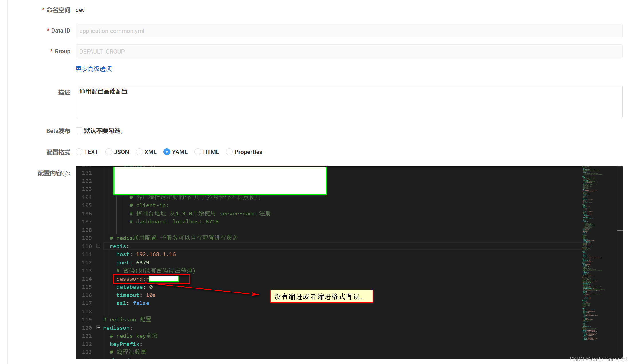The height and width of the screenshot is (364, 631).
Task: Click the ssl: false line
Action: point(133,303)
